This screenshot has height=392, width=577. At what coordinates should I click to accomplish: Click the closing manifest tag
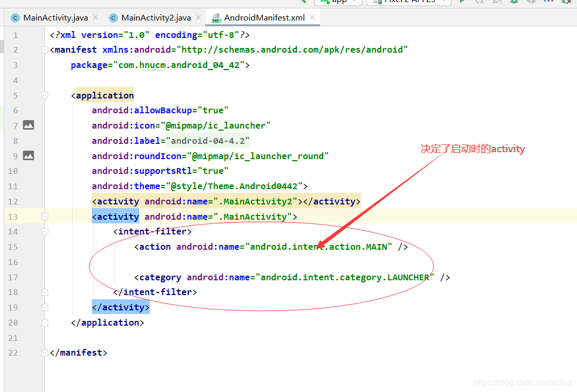79,352
